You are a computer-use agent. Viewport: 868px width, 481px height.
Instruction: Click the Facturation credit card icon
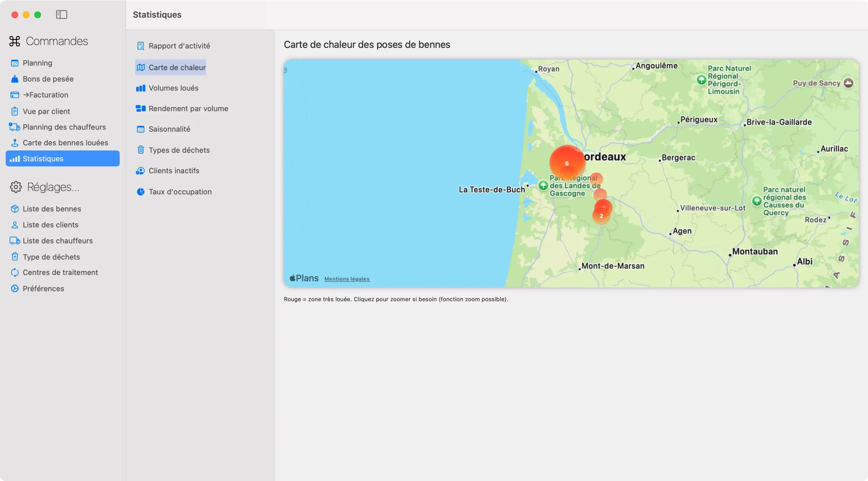pos(15,95)
